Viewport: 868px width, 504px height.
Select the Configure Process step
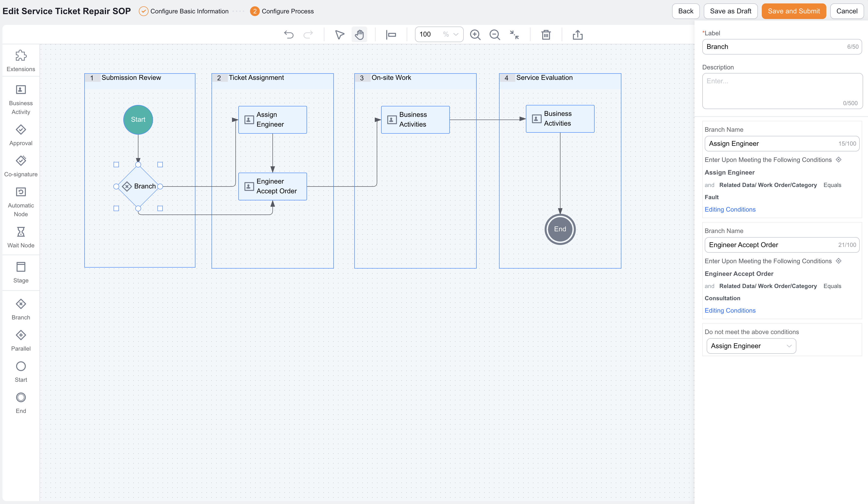282,11
